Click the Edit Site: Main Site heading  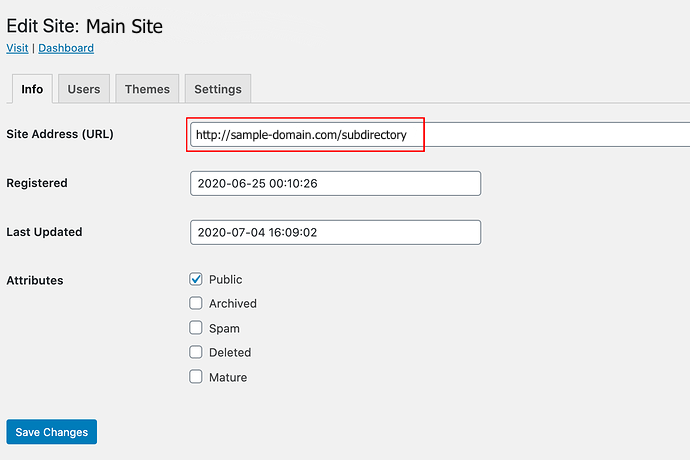[84, 26]
